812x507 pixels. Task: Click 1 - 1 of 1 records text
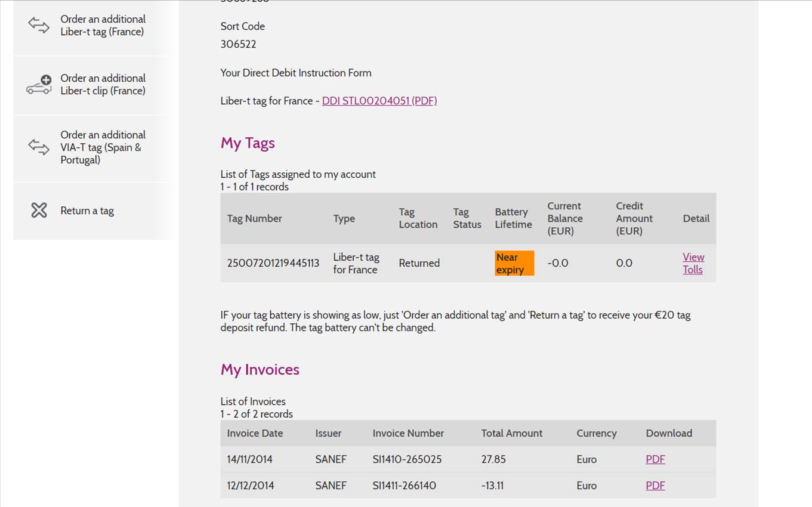pyautogui.click(x=255, y=187)
